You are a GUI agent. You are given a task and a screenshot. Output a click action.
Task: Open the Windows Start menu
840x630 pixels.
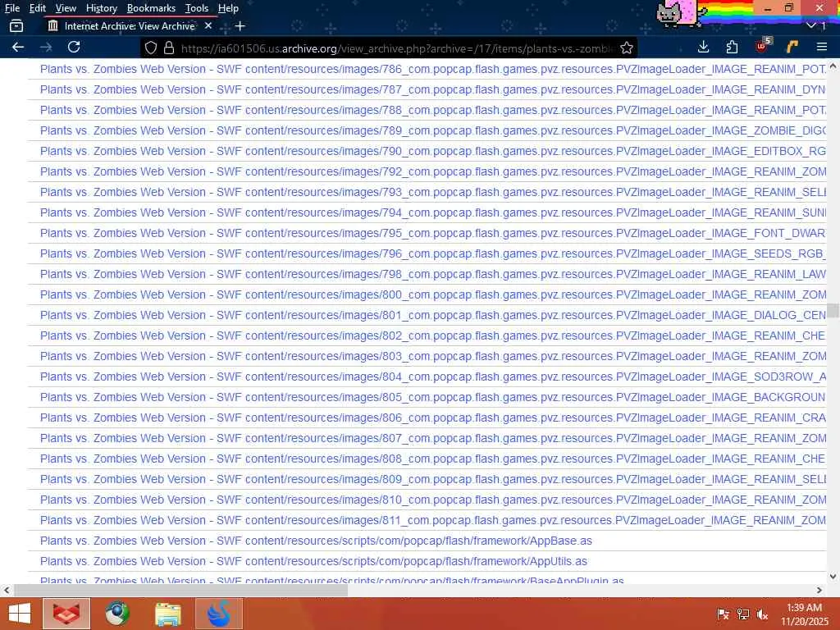click(20, 614)
